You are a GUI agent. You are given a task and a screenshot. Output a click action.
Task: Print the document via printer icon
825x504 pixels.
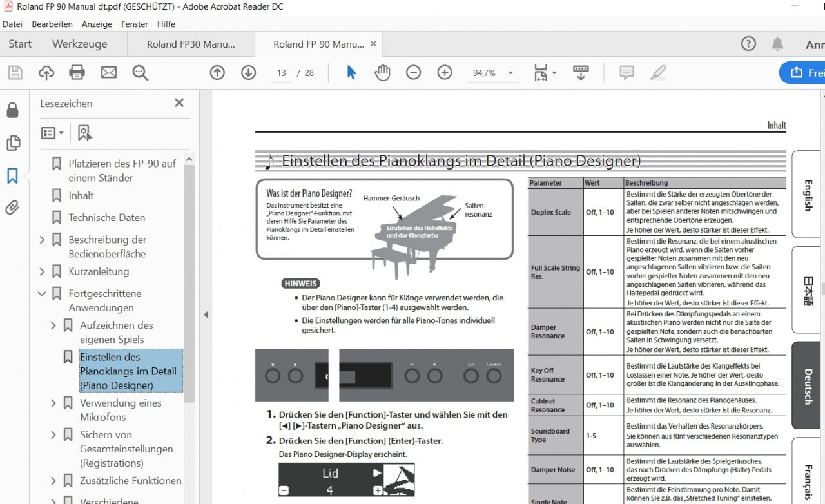77,72
